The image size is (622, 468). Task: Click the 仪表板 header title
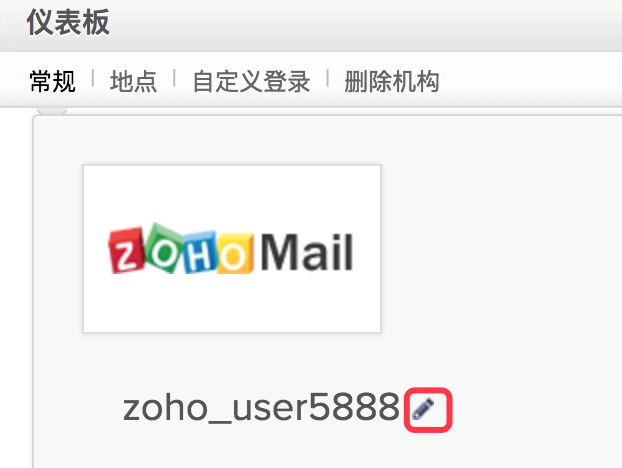click(x=68, y=22)
